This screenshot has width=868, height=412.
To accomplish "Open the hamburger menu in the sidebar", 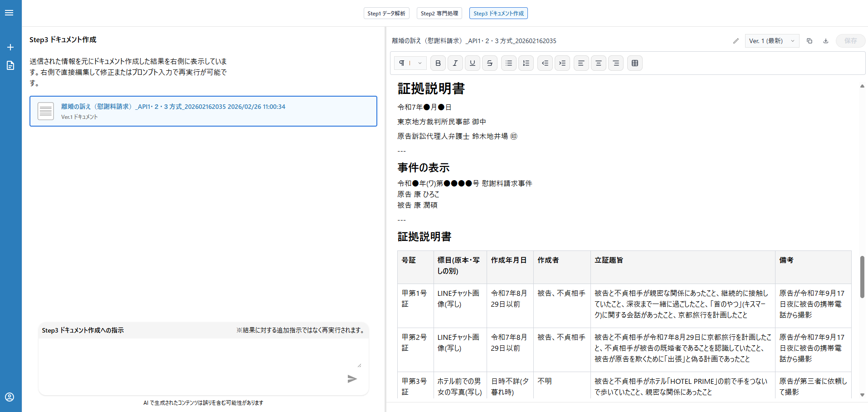I will [9, 13].
